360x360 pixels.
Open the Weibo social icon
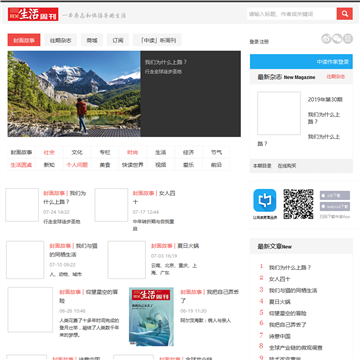[326, 39]
